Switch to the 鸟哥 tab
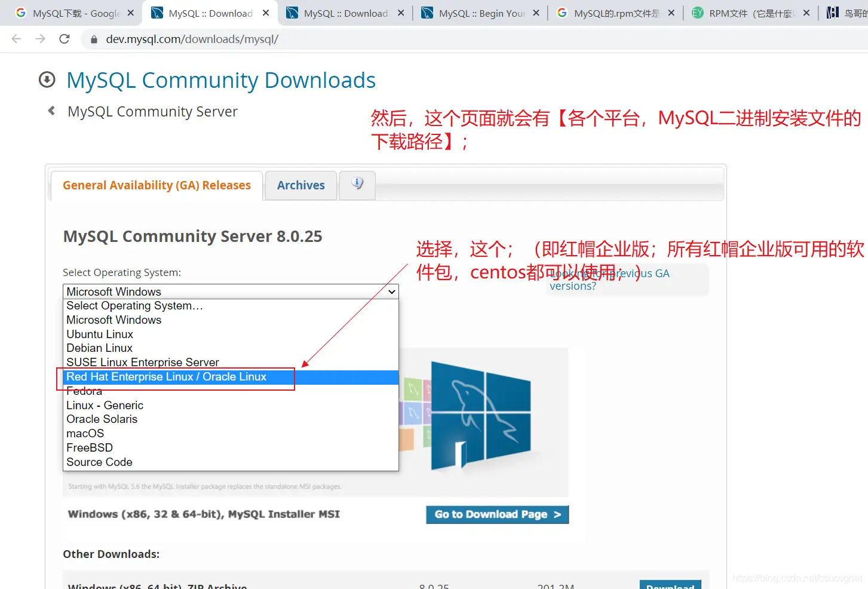This screenshot has width=868, height=589. point(846,13)
